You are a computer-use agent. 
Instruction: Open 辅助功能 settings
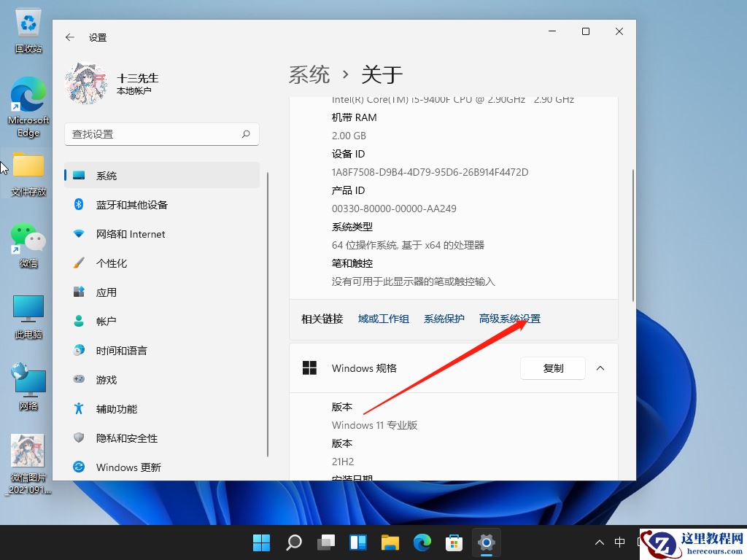point(117,408)
